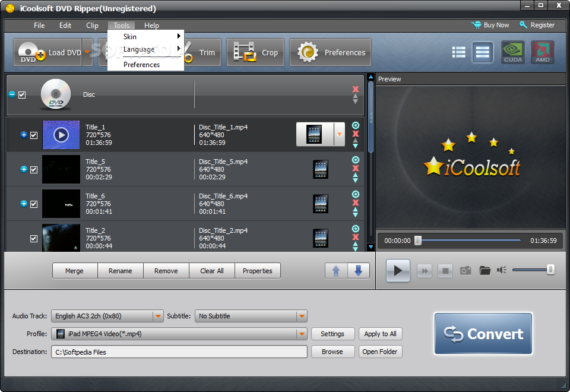Stop the preview playback

tap(445, 271)
